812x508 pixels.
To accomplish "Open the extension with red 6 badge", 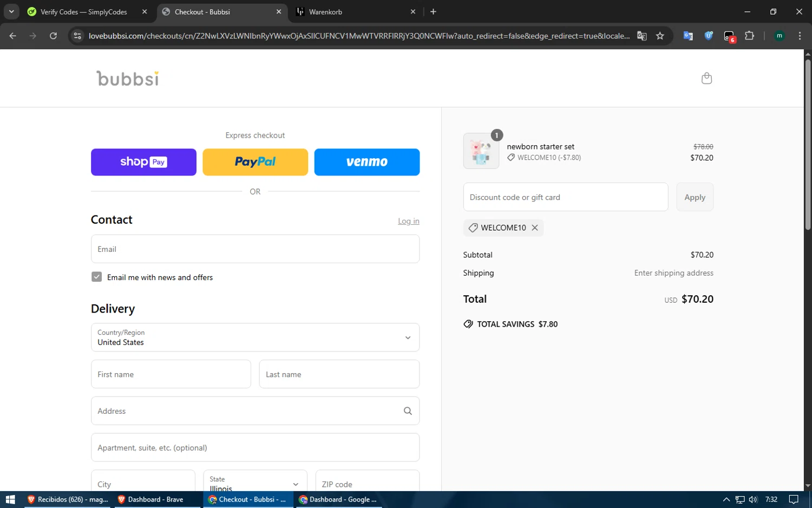I will (x=729, y=36).
